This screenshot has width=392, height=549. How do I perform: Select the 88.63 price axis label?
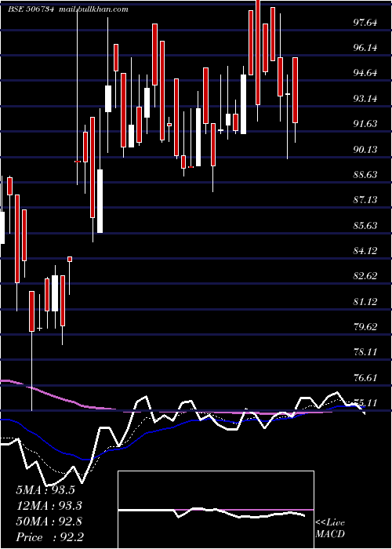(x=365, y=174)
